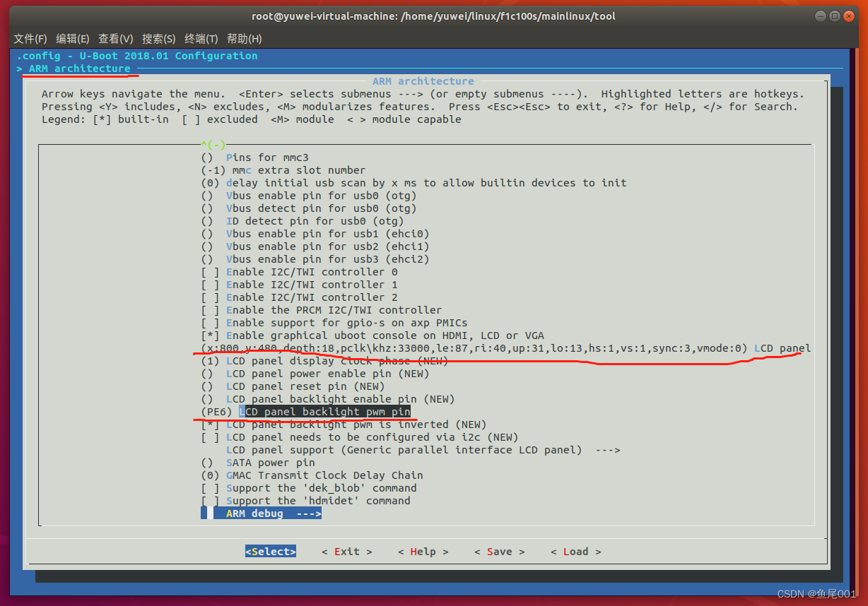The width and height of the screenshot is (868, 606).
Task: Click the < Exit > button
Action: click(x=346, y=552)
